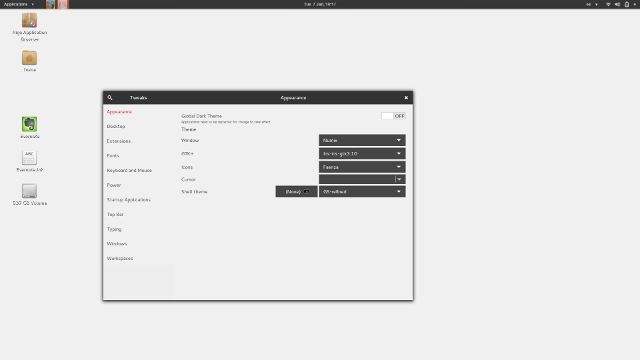The image size is (640, 360).
Task: Click the red launcher icon in top bar
Action: pos(62,4)
